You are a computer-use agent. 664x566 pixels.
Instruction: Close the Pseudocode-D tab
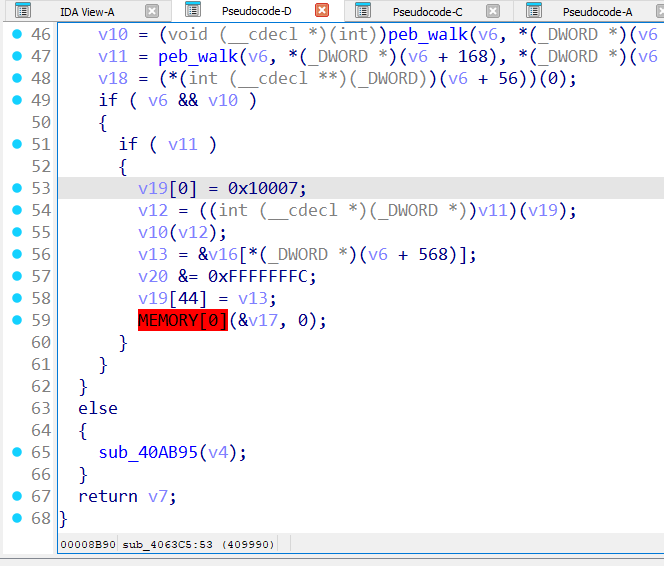(x=322, y=11)
